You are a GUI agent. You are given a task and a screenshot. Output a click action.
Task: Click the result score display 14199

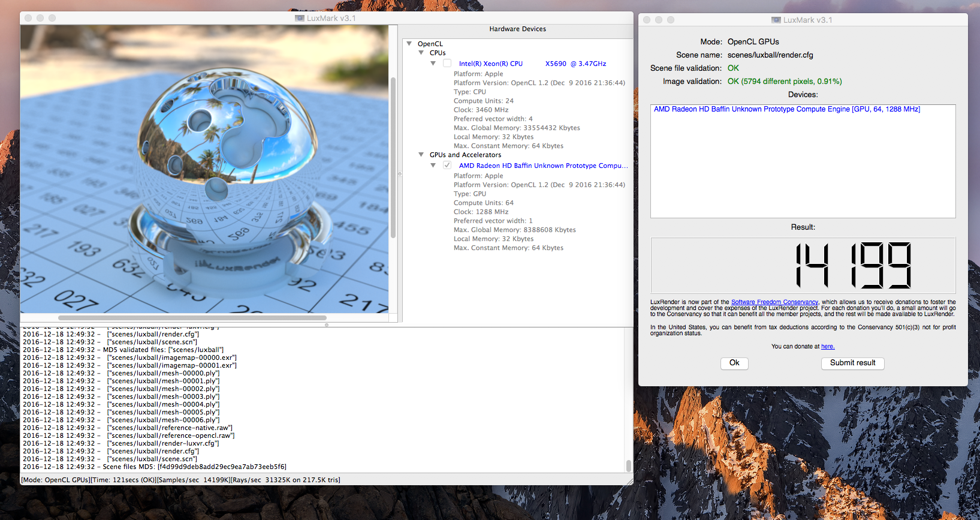click(803, 265)
